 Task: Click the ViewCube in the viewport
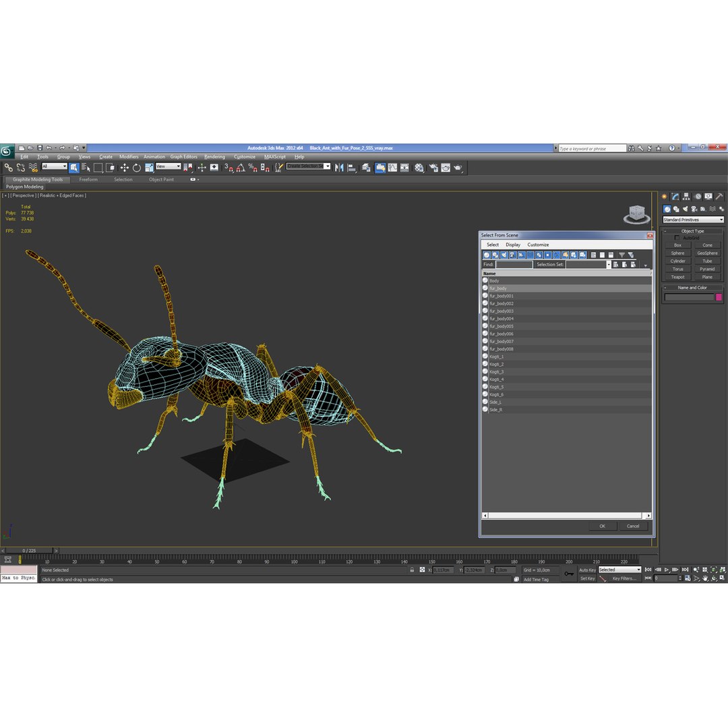pos(636,214)
